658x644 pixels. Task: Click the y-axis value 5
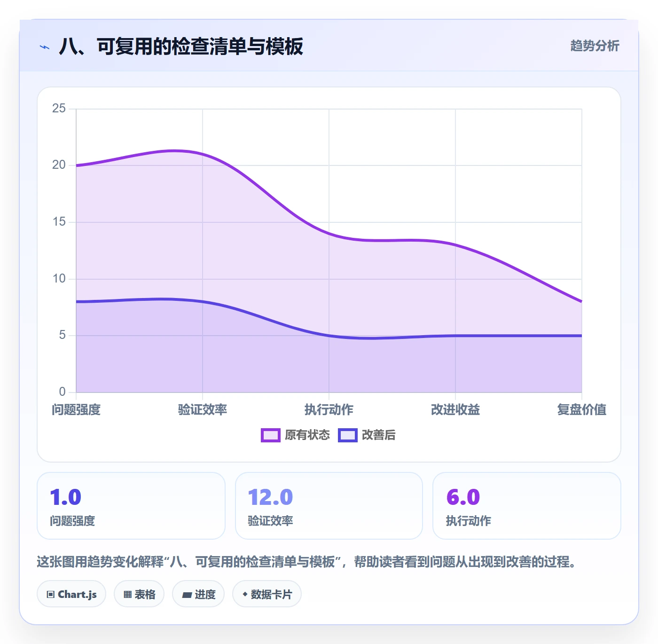[x=62, y=335]
